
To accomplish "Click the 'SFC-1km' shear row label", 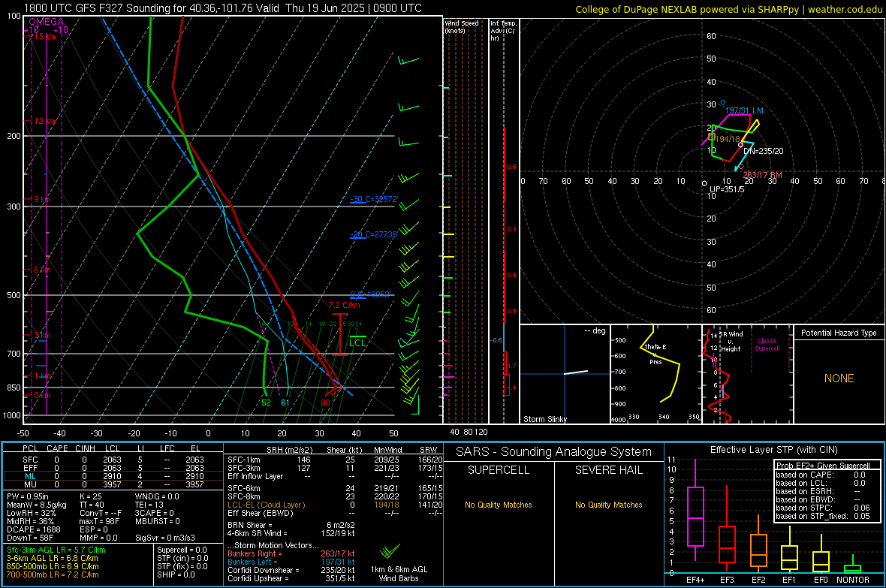I will pos(244,460).
